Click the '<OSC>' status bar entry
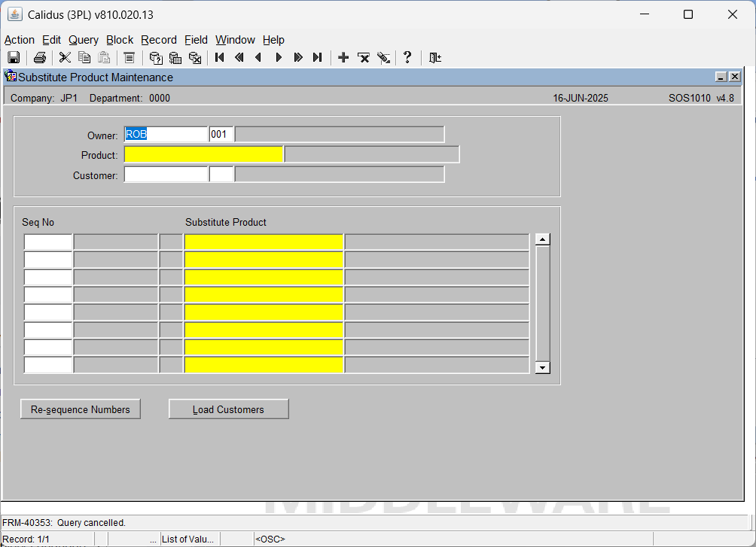756x547 pixels. coord(270,539)
